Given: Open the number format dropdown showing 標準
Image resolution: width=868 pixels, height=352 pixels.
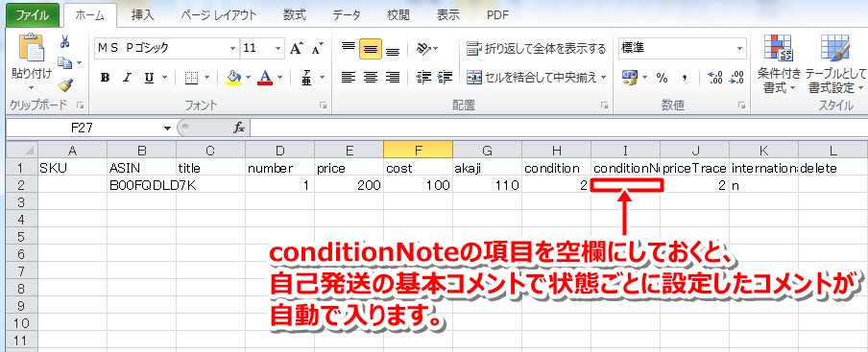Looking at the screenshot, I should click(x=683, y=49).
